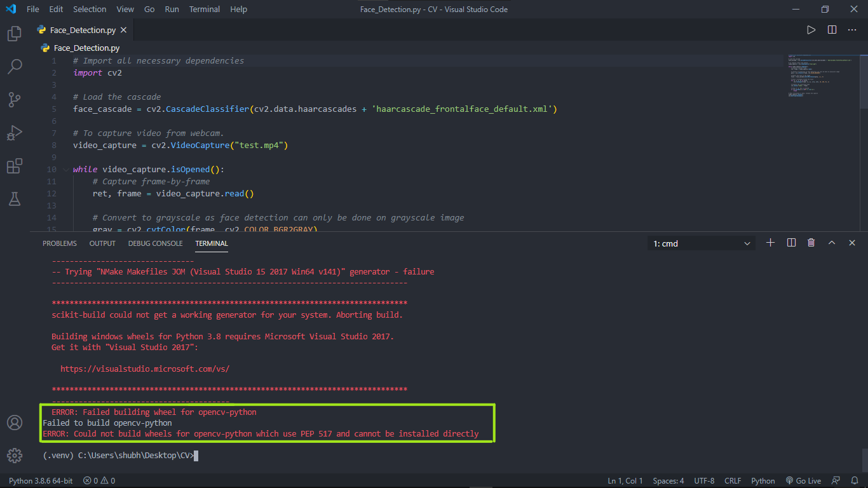Image resolution: width=868 pixels, height=488 pixels.
Task: Open the editor More Actions menu
Action: point(852,29)
